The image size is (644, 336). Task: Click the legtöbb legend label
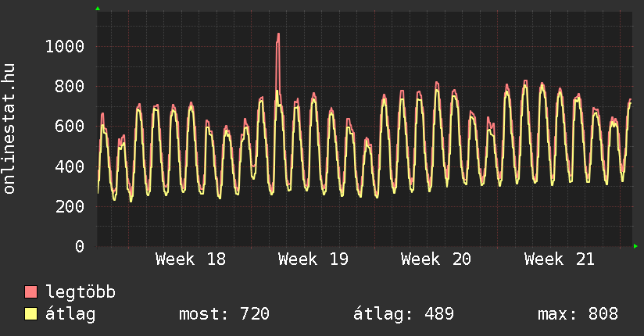pos(80,292)
